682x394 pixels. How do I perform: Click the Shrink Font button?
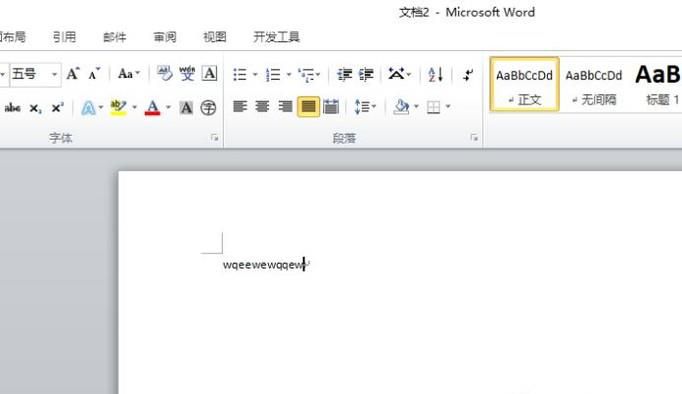94,74
